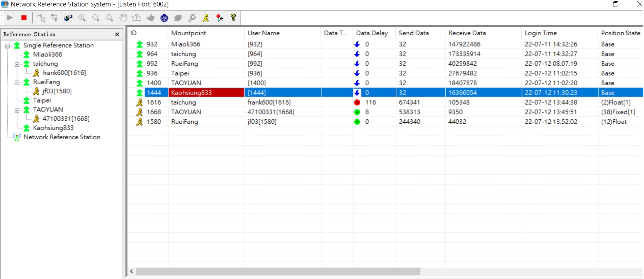The image size is (644, 279).
Task: Select the row with ID 932
Action: pyautogui.click(x=385, y=44)
